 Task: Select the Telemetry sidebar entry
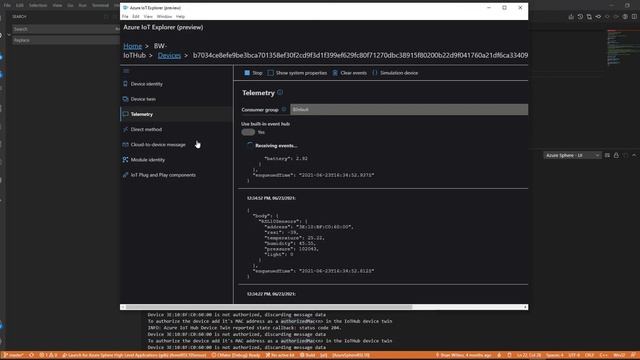(142, 114)
